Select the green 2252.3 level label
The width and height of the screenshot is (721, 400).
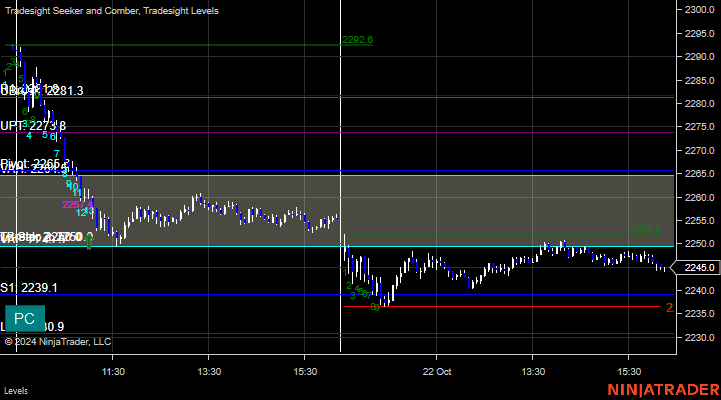(645, 229)
